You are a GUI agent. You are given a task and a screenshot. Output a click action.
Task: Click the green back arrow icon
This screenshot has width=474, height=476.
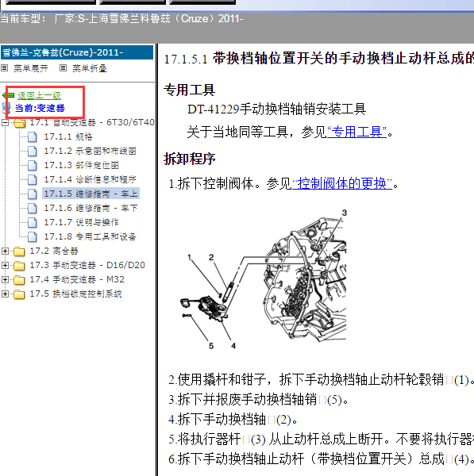coord(8,95)
